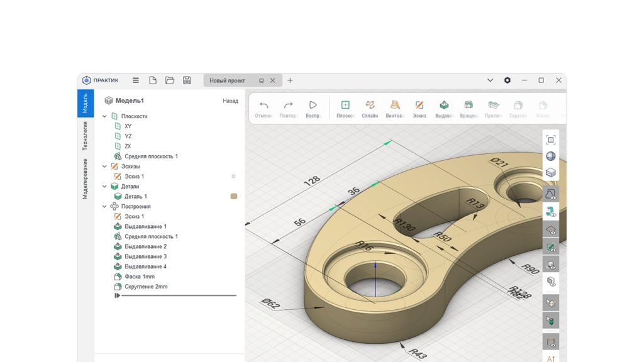Click the settings gear in the title bar

(x=507, y=80)
